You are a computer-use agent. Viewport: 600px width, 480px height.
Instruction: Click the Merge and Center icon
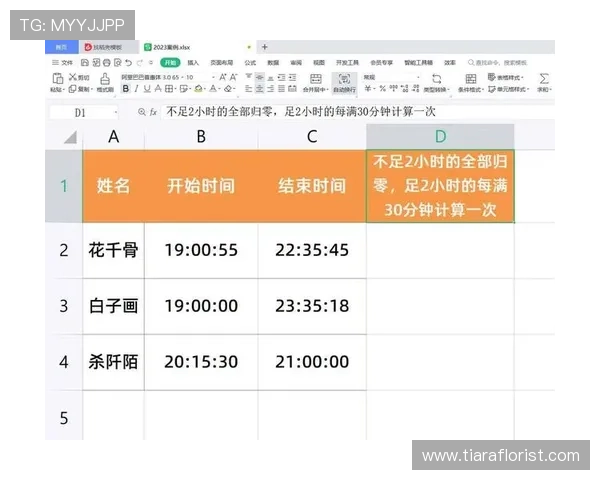[316, 79]
